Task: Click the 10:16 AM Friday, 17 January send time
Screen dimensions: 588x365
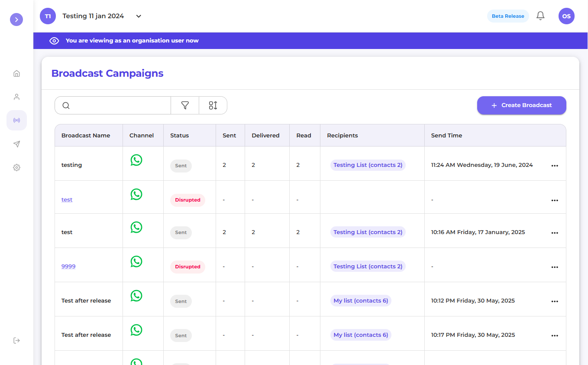Action: click(478, 232)
